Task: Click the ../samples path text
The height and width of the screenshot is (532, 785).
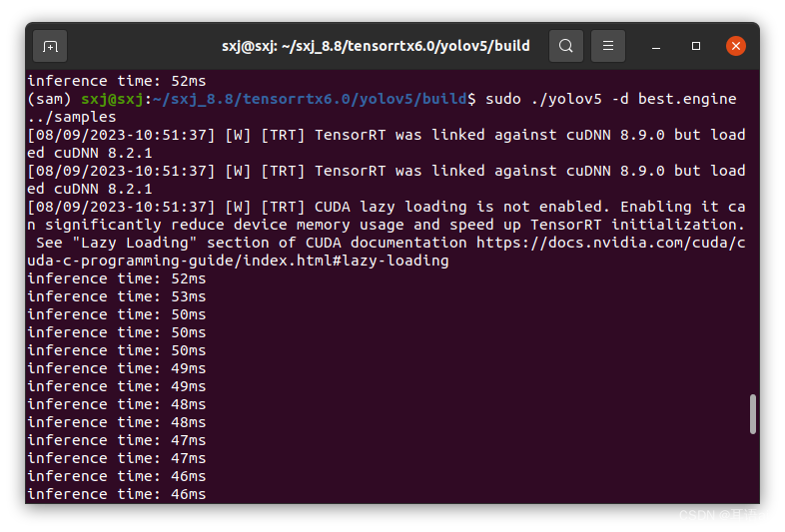Action: click(x=72, y=117)
